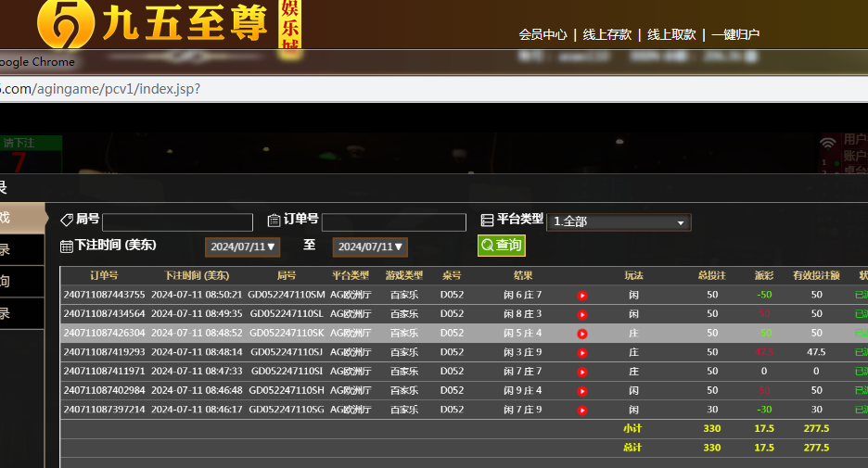
Task: Open replay for order 240711087397214
Action: [582, 410]
